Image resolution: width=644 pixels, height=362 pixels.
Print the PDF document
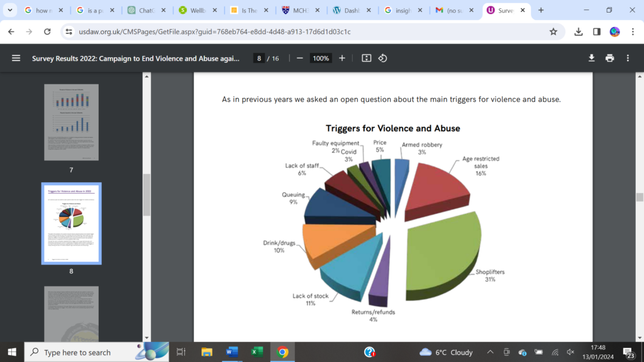coord(609,58)
